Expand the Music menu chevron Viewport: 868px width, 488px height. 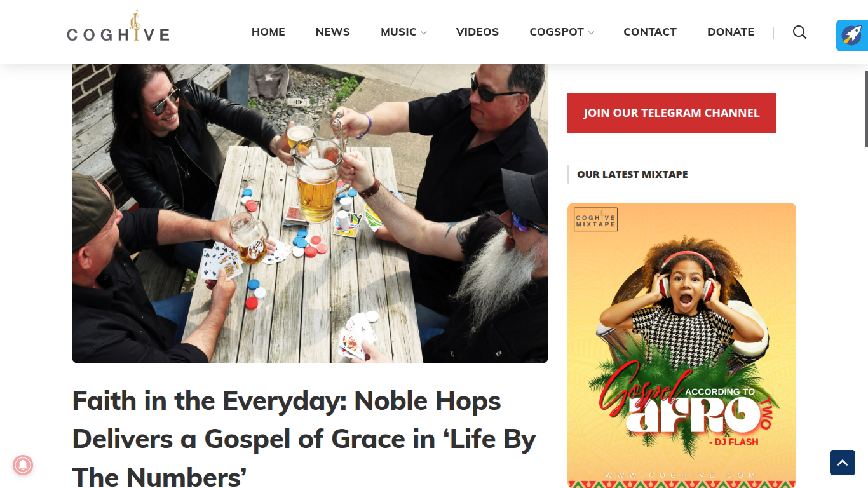tap(424, 32)
